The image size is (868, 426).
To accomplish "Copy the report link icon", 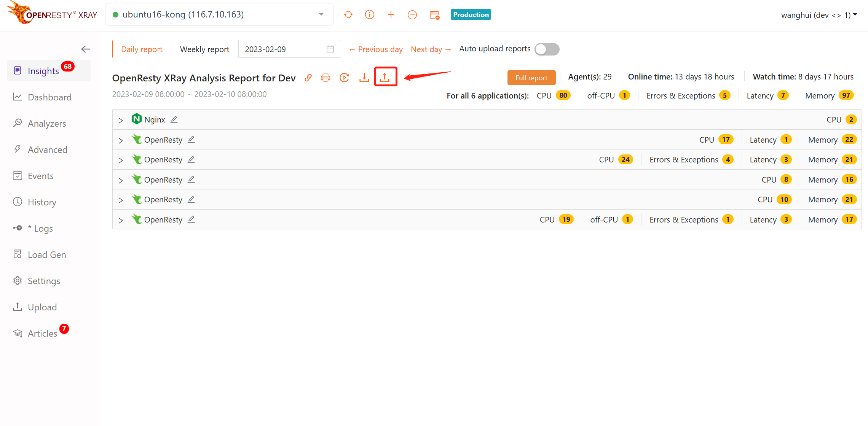I will (308, 78).
